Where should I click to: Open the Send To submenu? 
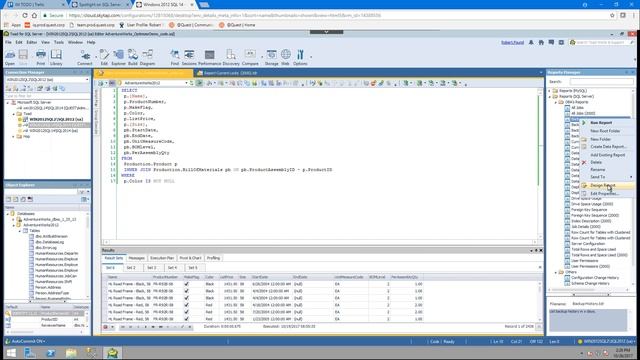point(607,177)
